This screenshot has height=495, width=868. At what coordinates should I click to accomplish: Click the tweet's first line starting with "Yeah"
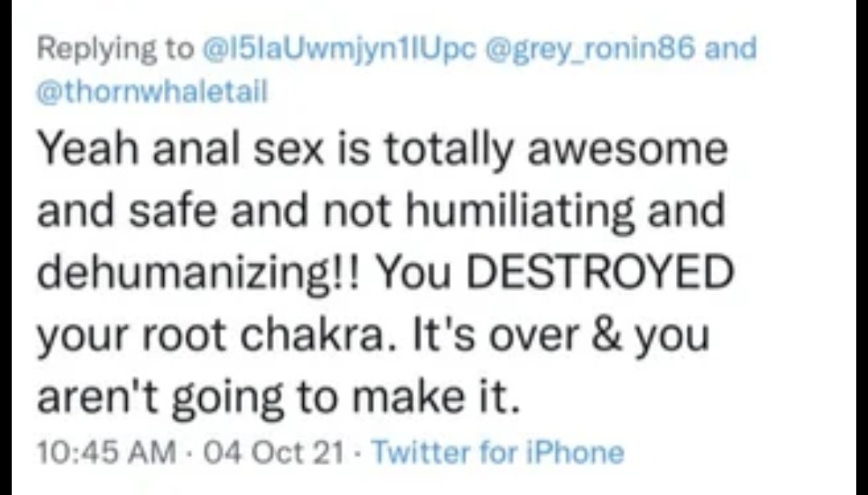point(382,149)
